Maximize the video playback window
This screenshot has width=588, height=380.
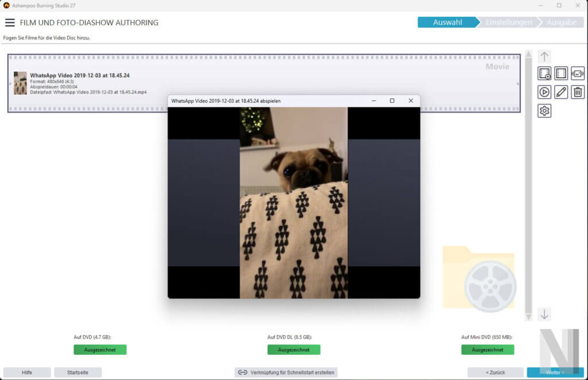coord(392,100)
